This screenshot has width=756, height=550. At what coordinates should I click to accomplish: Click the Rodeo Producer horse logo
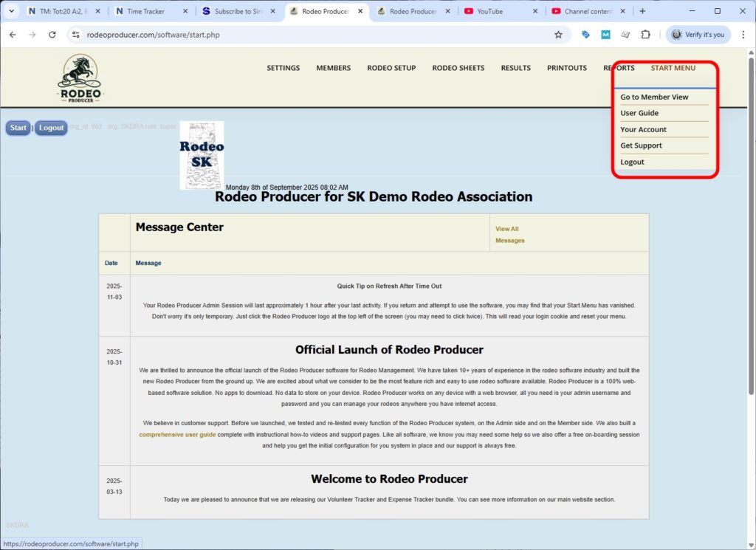pyautogui.click(x=80, y=75)
